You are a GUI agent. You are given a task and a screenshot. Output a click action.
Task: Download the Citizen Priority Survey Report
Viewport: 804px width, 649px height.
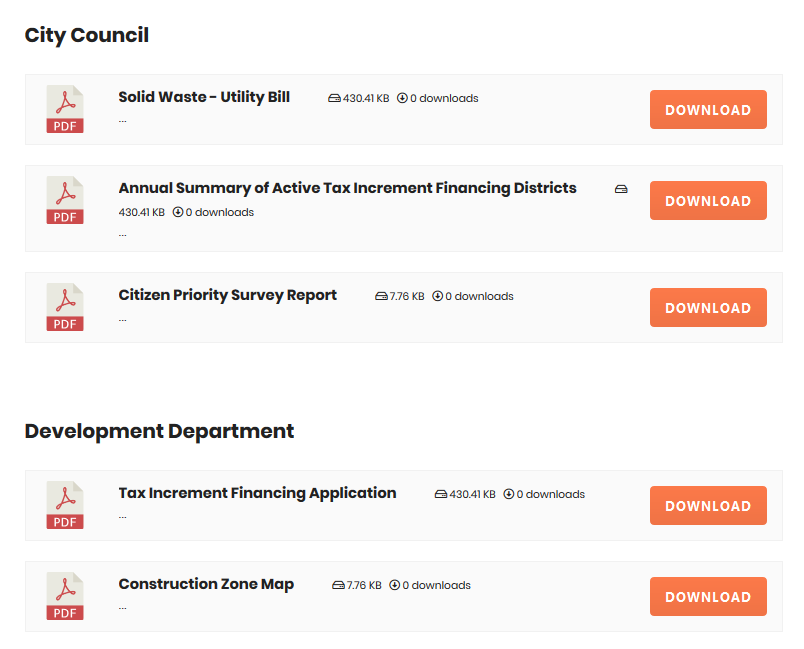pyautogui.click(x=708, y=308)
